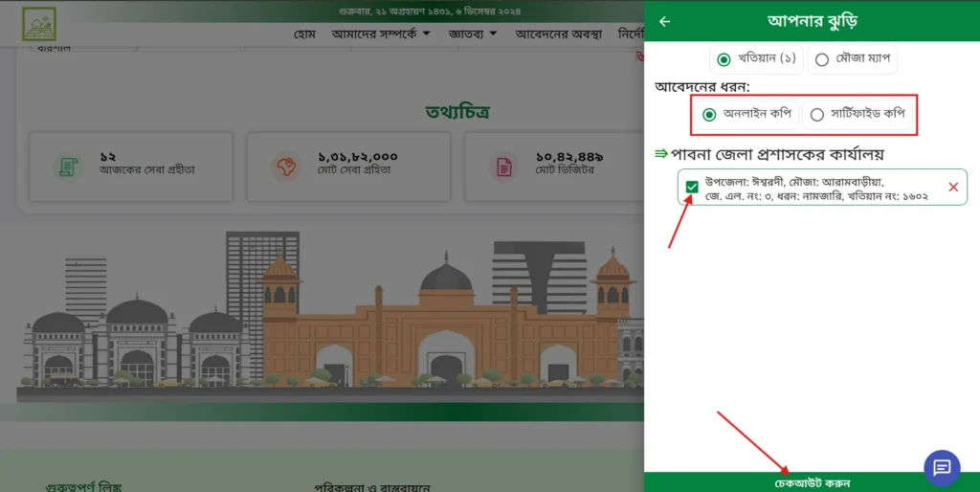This screenshot has width=980, height=492.
Task: Open the আবেদনের অবস্থা menu item
Action: (x=559, y=34)
